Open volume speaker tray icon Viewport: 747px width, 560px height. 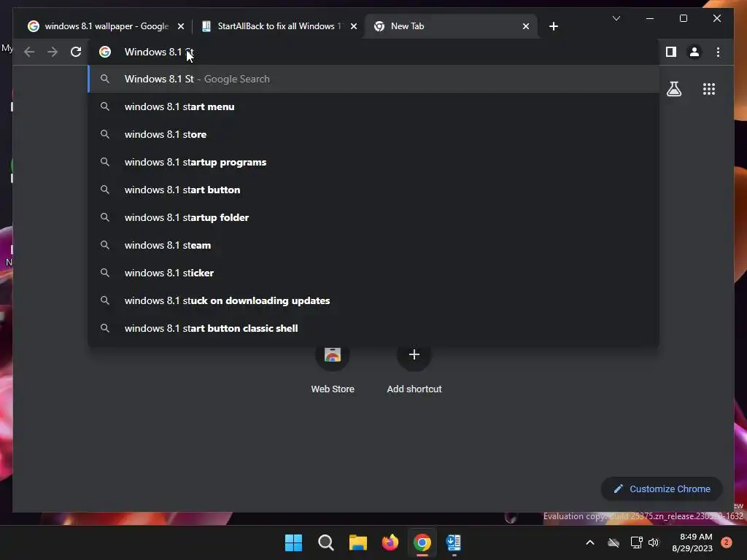(654, 542)
